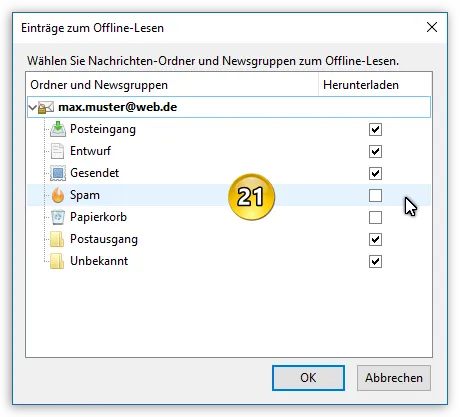Close the Offline-Lesen dialog

point(432,27)
